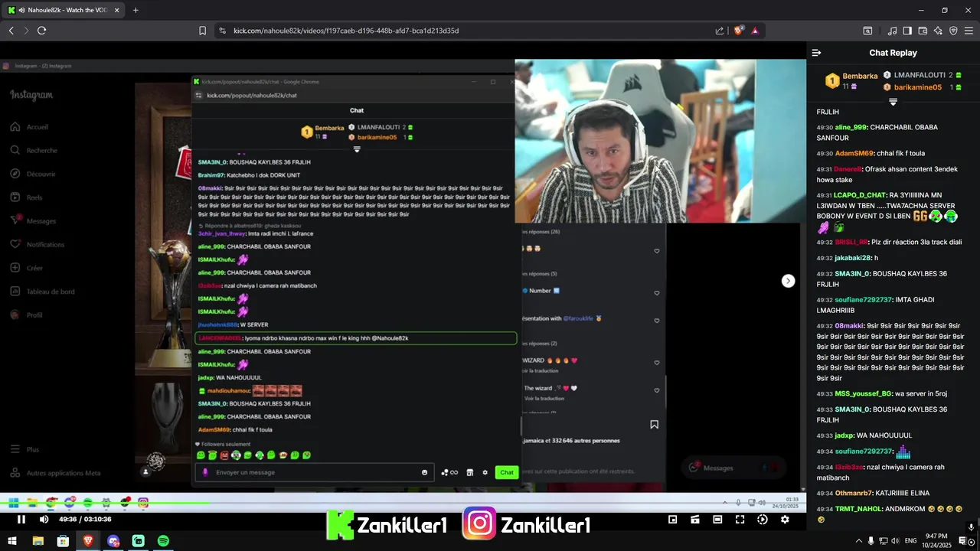Open Streamlabs icon in taskbar

(x=138, y=540)
